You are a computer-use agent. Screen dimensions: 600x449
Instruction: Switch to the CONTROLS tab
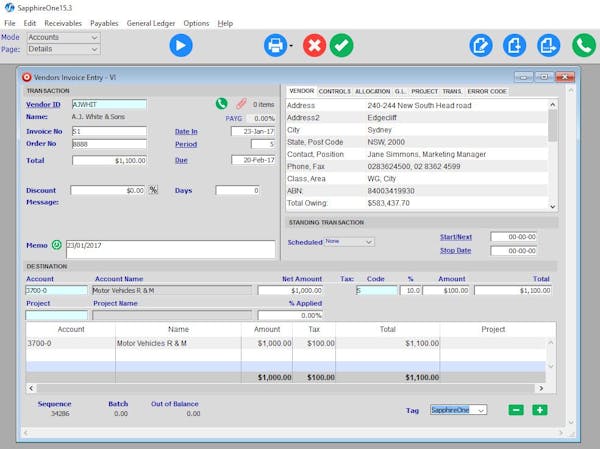point(334,91)
